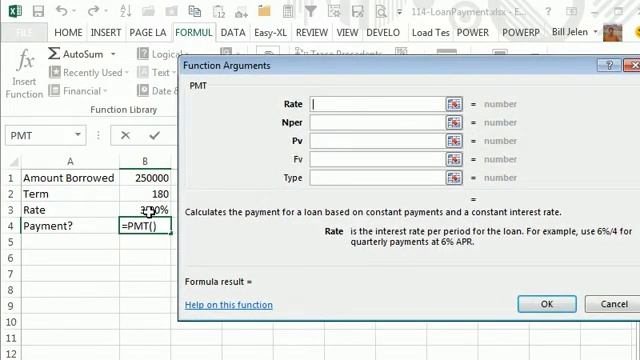Open the Undo history dropdown arrow

coord(74,11)
